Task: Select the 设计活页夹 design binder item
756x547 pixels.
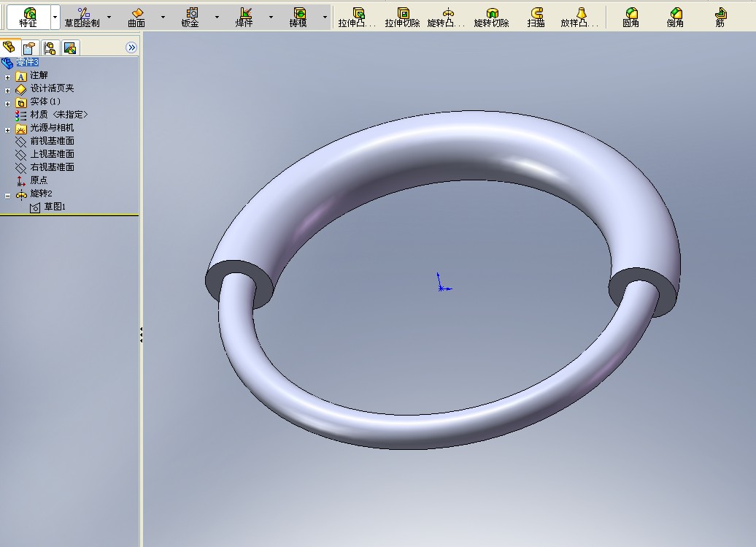Action: click(x=52, y=88)
